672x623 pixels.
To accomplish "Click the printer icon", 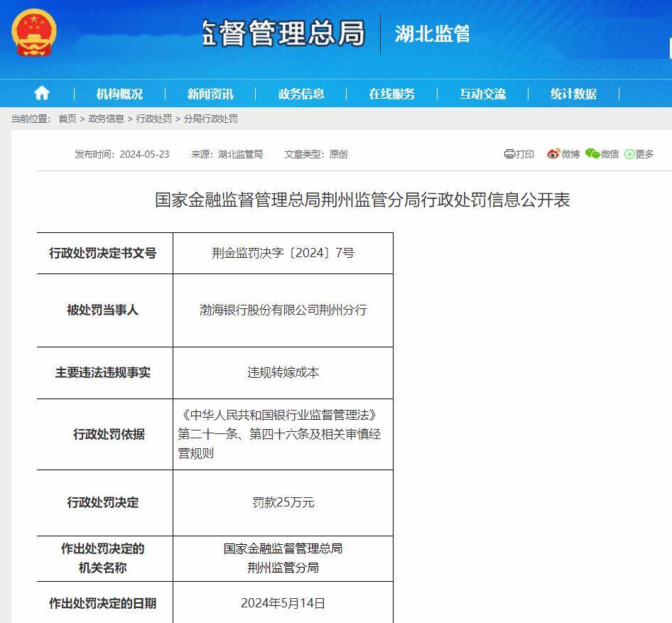I will [509, 154].
